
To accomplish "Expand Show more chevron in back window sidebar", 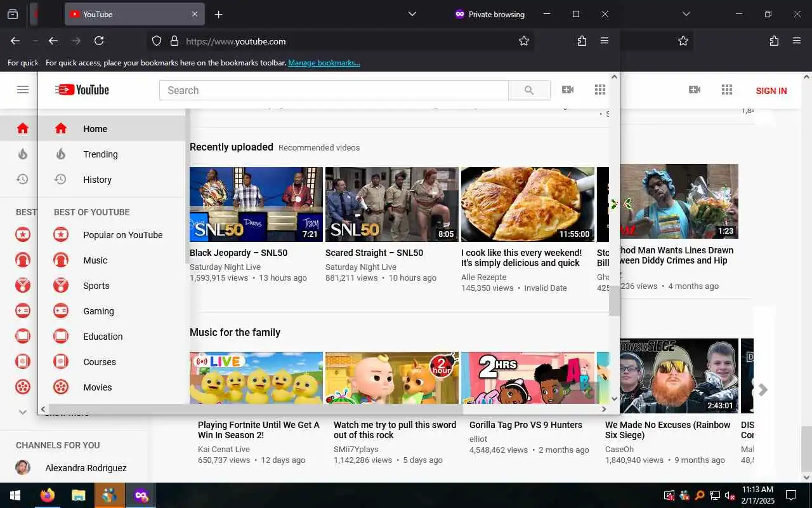I will point(23,412).
